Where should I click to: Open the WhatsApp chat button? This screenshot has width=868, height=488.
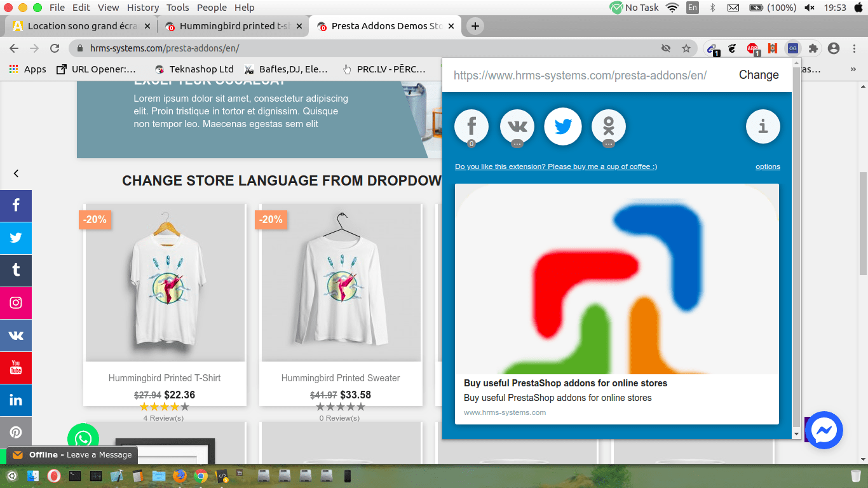click(x=83, y=438)
